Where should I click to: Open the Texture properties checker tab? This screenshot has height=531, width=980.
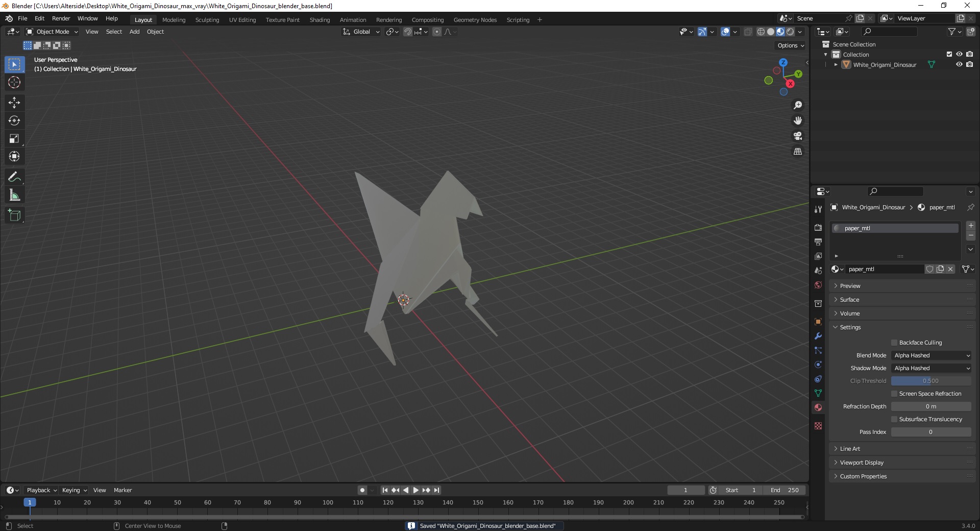pyautogui.click(x=818, y=426)
